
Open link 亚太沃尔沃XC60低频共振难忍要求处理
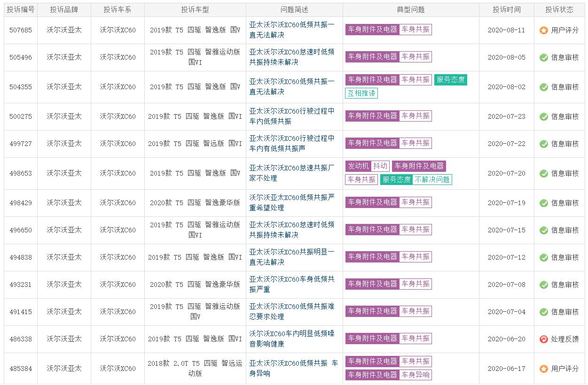pyautogui.click(x=291, y=311)
